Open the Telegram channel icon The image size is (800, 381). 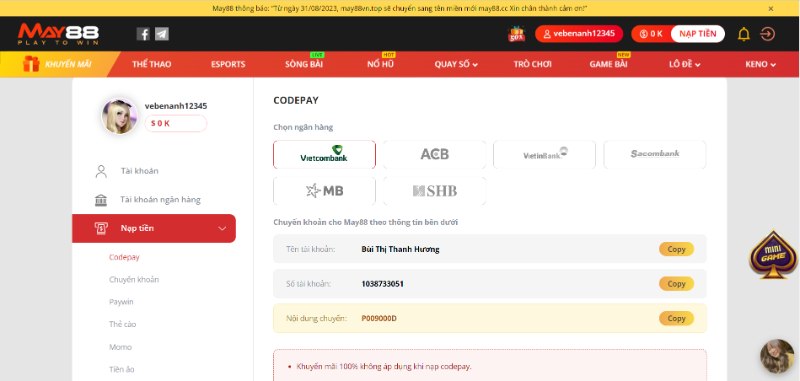point(162,34)
